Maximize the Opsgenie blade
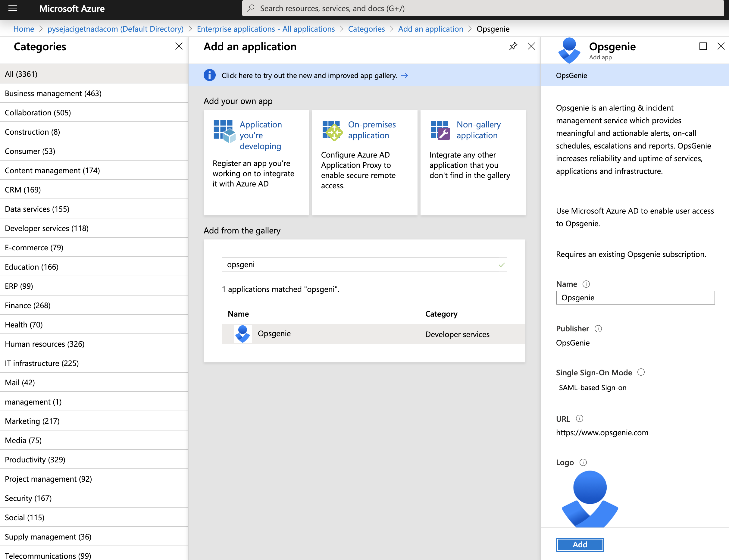The image size is (729, 560). pyautogui.click(x=703, y=46)
